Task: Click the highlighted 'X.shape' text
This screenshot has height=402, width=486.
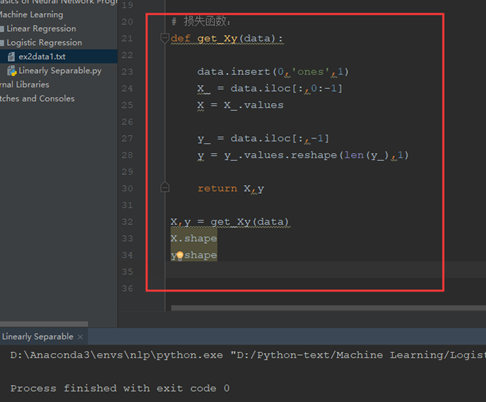Action: pyautogui.click(x=194, y=239)
